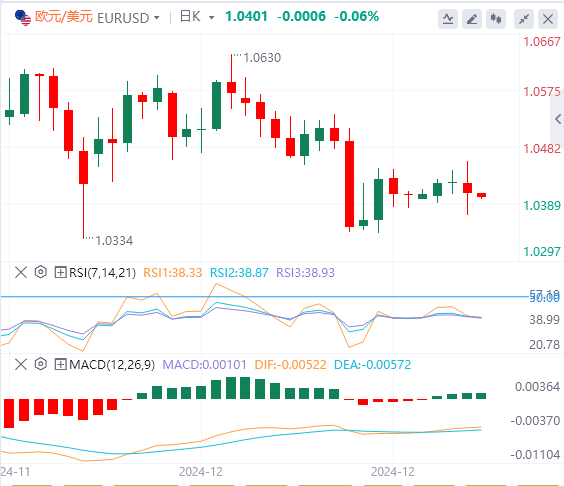Expand the RSI panel plus icon

[60, 272]
